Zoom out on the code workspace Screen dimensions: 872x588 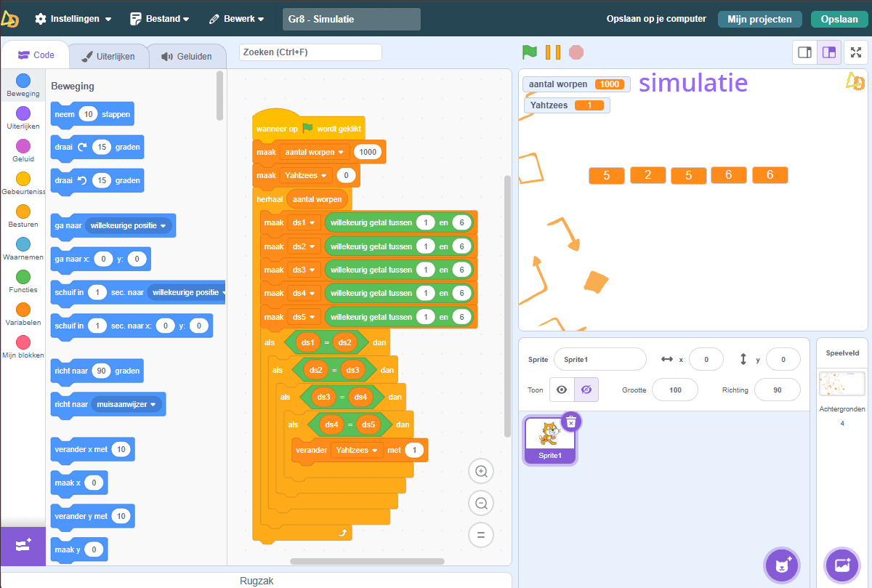[480, 503]
